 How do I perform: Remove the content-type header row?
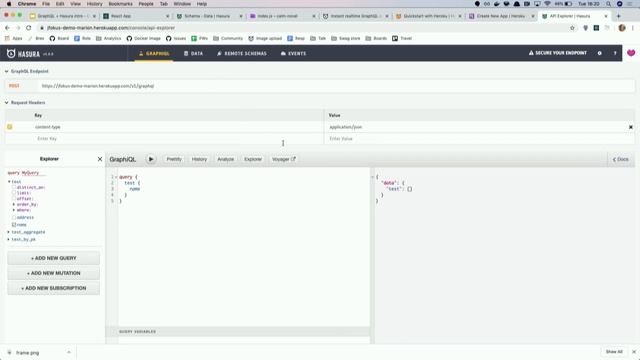click(x=631, y=127)
